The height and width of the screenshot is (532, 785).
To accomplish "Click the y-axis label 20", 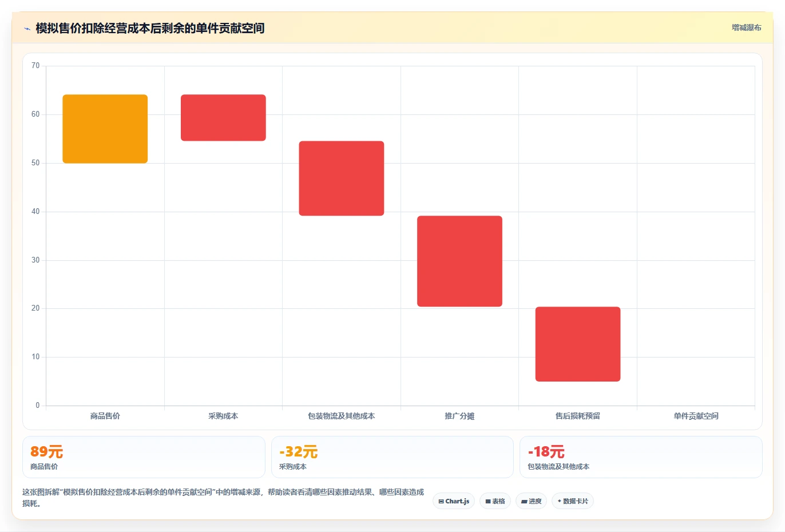I will (x=35, y=308).
